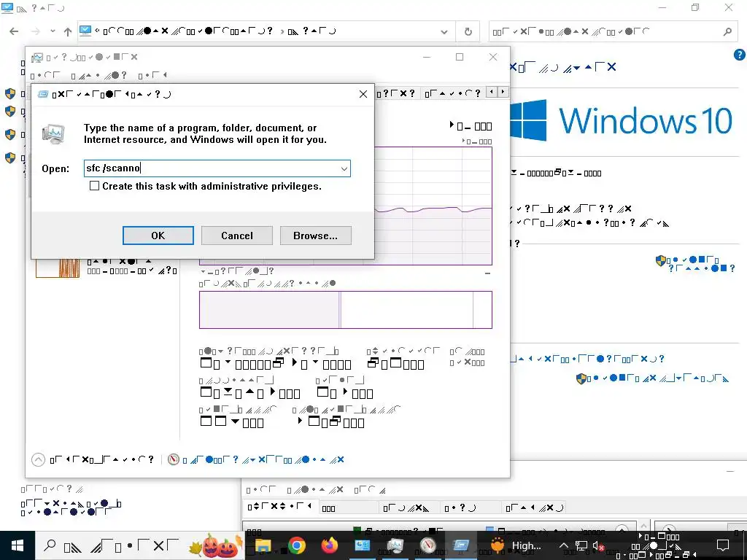
Task: Expand the Open field history dropdown
Action: coord(344,168)
